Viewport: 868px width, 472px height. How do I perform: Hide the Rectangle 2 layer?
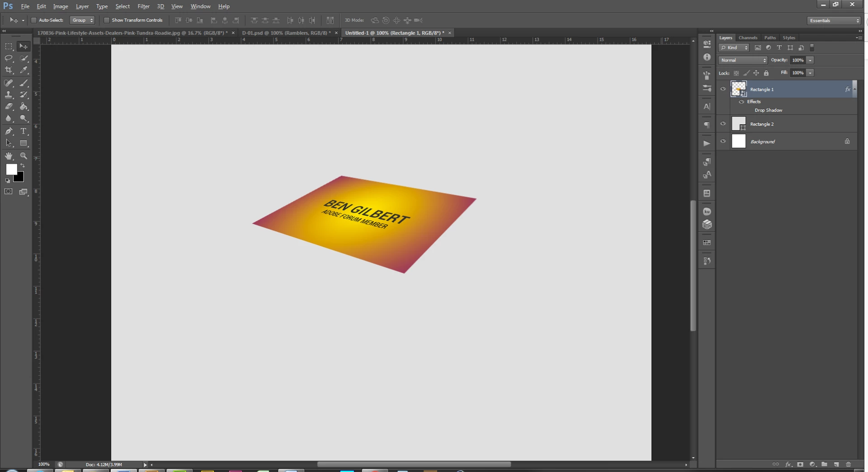(723, 123)
